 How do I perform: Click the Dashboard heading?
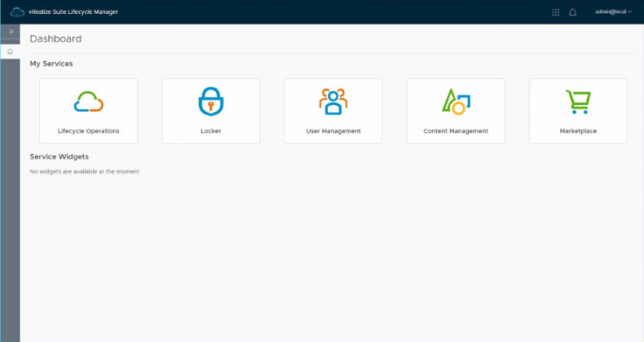(x=56, y=38)
